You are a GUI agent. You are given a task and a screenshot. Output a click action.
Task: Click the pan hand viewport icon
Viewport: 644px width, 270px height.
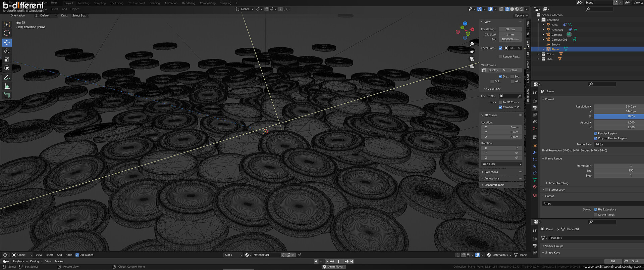pos(472,51)
